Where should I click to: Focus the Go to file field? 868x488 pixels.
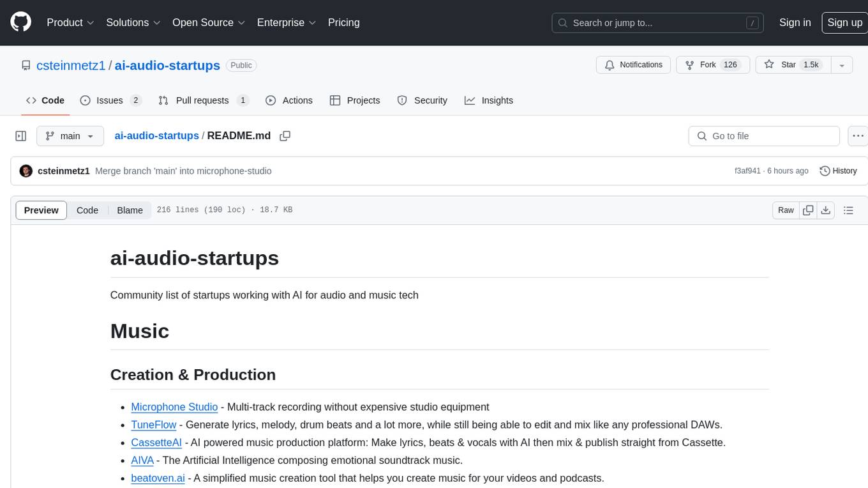pos(764,136)
